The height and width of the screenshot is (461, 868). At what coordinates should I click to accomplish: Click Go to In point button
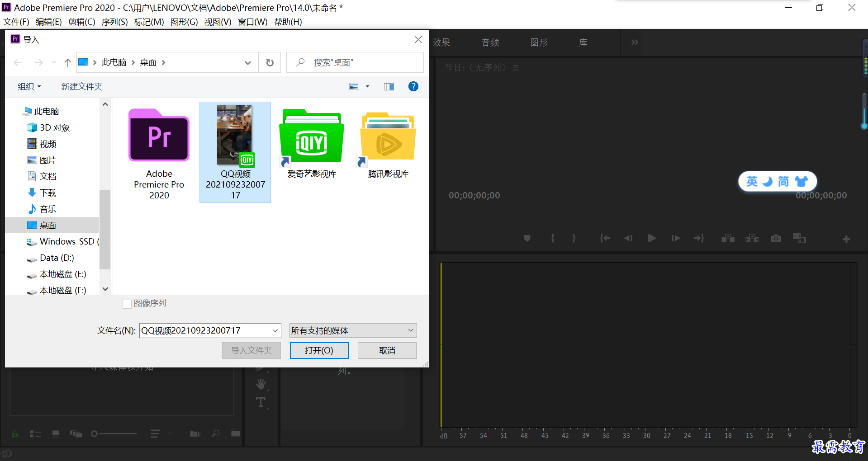(x=605, y=238)
